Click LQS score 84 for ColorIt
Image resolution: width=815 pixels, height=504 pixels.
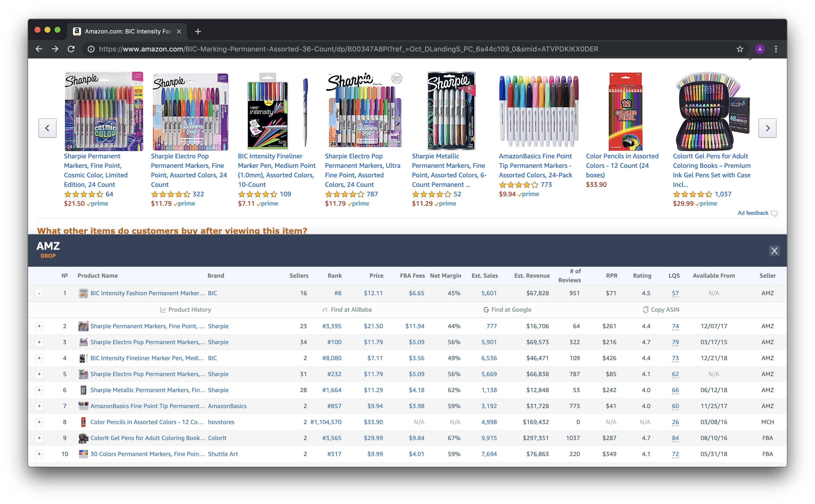pyautogui.click(x=675, y=438)
